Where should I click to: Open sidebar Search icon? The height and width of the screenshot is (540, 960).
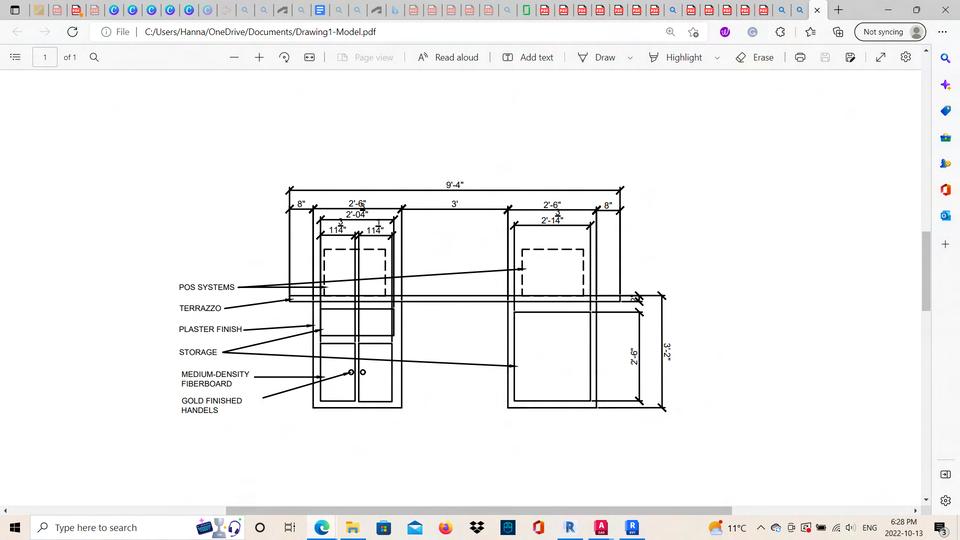(x=945, y=58)
